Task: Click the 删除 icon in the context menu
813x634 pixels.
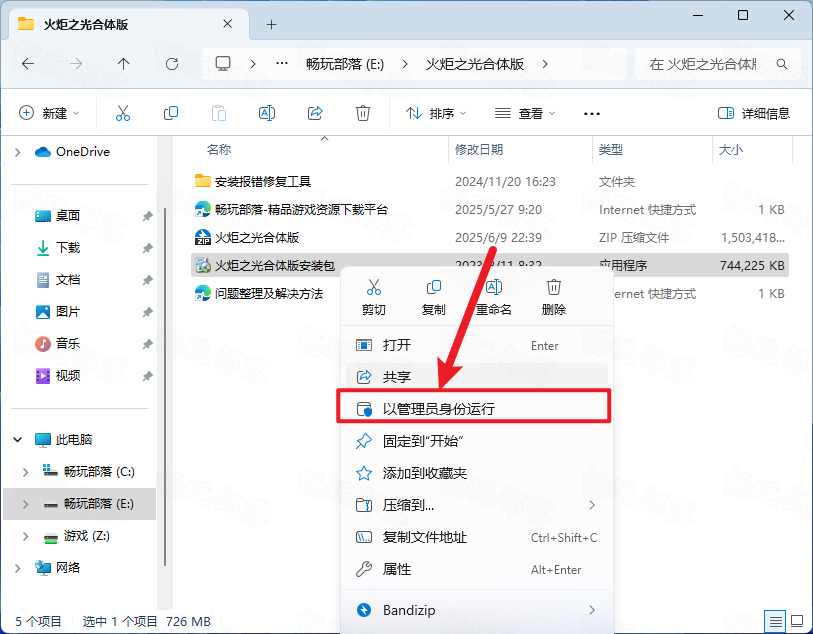Action: pyautogui.click(x=554, y=287)
